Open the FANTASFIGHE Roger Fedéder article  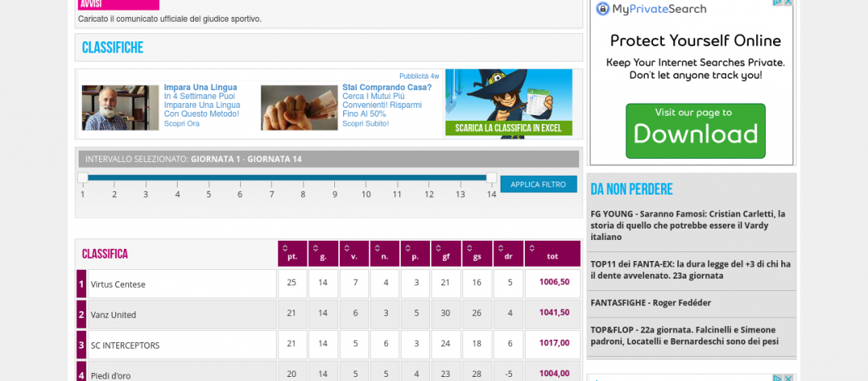pos(651,302)
